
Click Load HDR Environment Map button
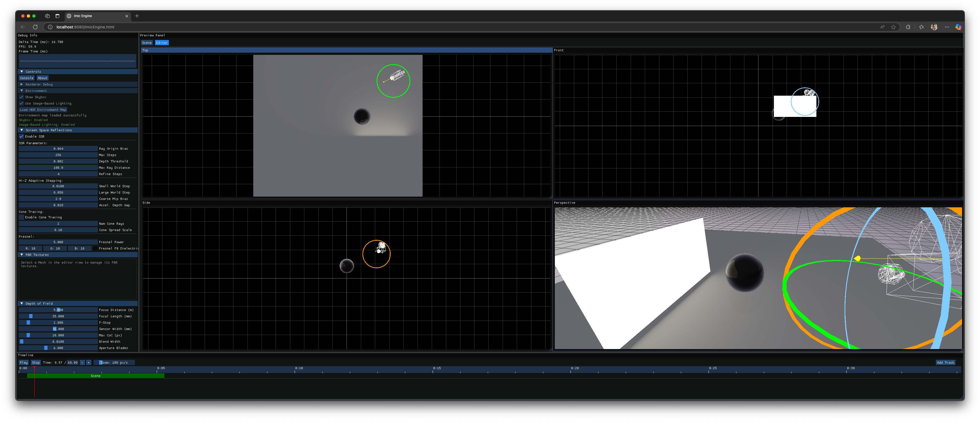(x=43, y=110)
